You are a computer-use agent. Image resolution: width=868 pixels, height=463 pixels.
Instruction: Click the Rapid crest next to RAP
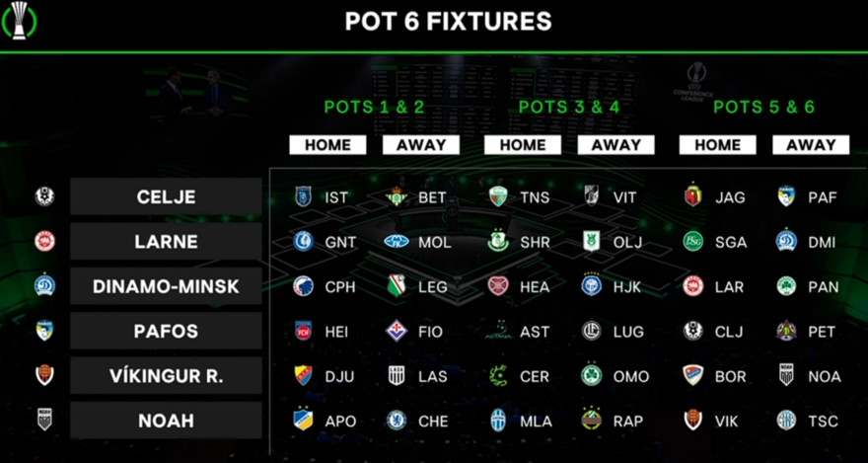[591, 421]
